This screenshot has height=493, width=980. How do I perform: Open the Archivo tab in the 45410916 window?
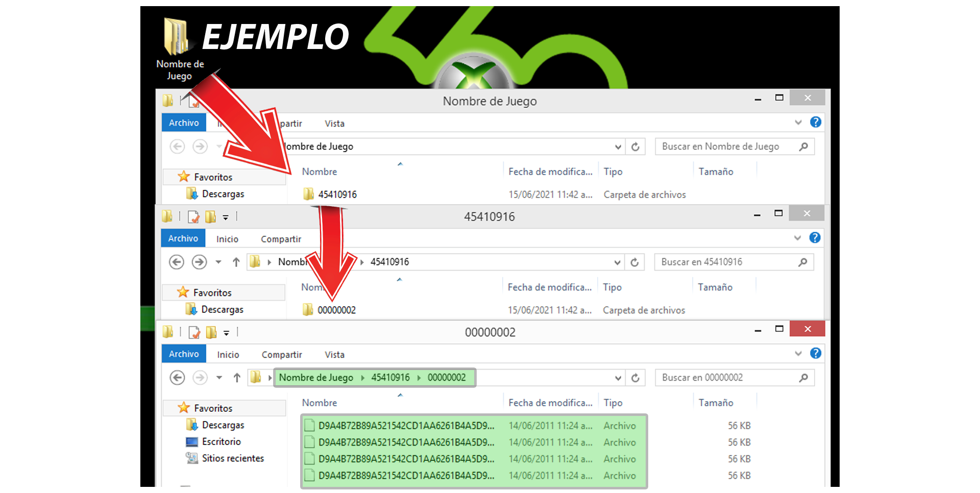point(183,238)
